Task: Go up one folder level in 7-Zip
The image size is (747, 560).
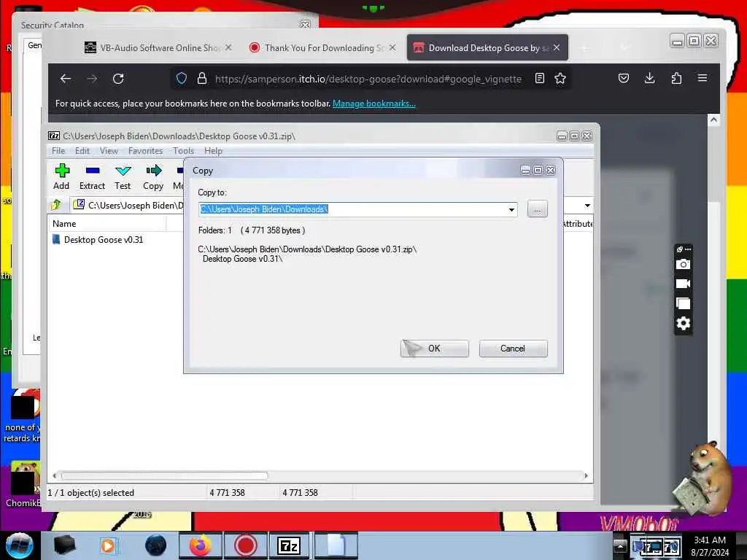Action: [56, 205]
